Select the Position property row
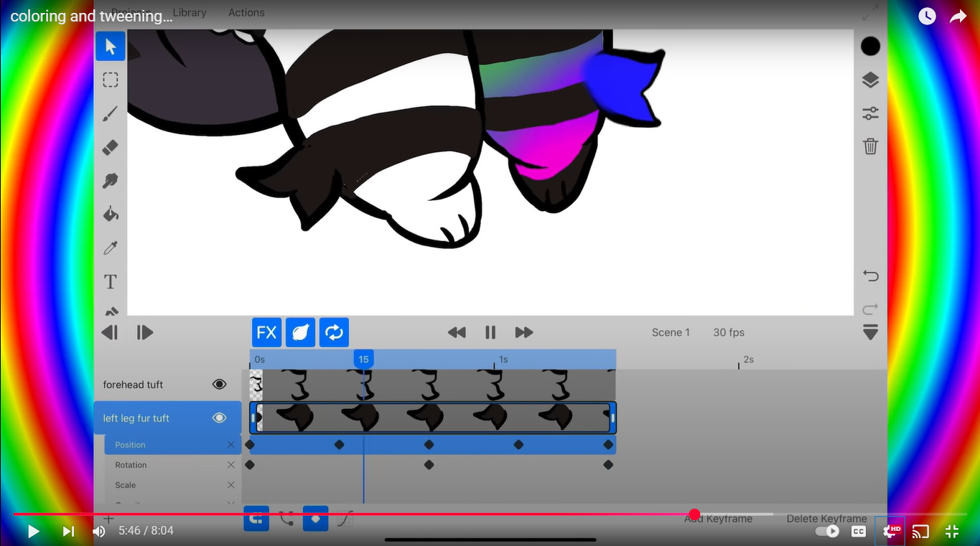 coord(172,445)
